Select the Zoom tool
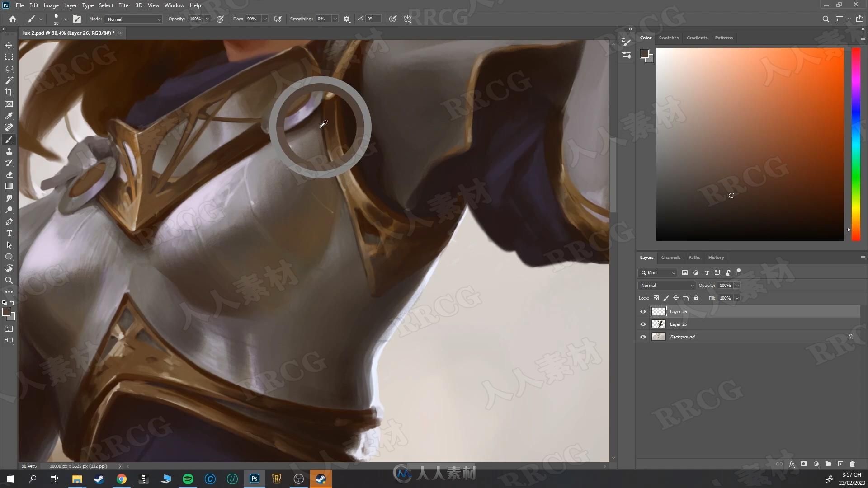868x488 pixels. pos(9,280)
